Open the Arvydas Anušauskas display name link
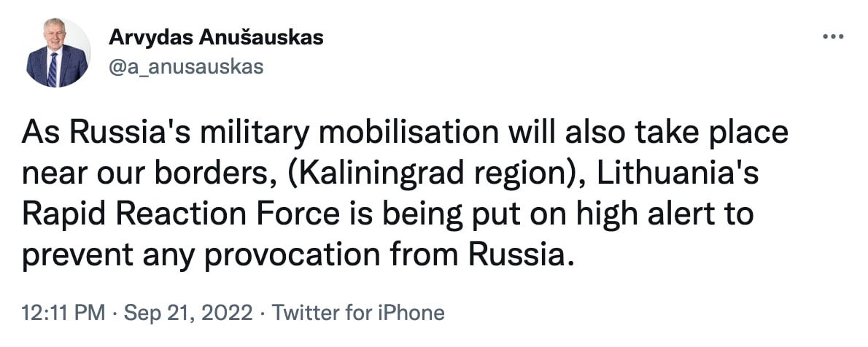Viewport: 868px width, 347px height. 215,38
